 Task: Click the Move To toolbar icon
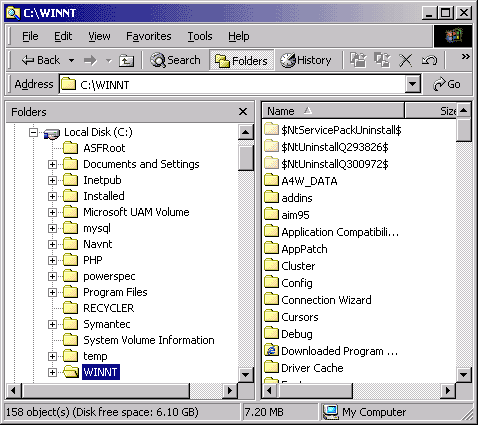point(358,60)
